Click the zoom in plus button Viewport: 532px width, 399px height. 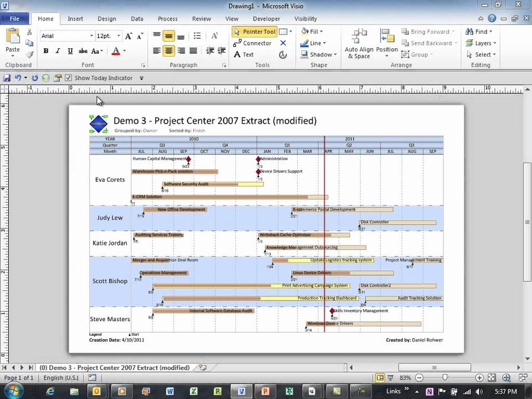tap(479, 377)
